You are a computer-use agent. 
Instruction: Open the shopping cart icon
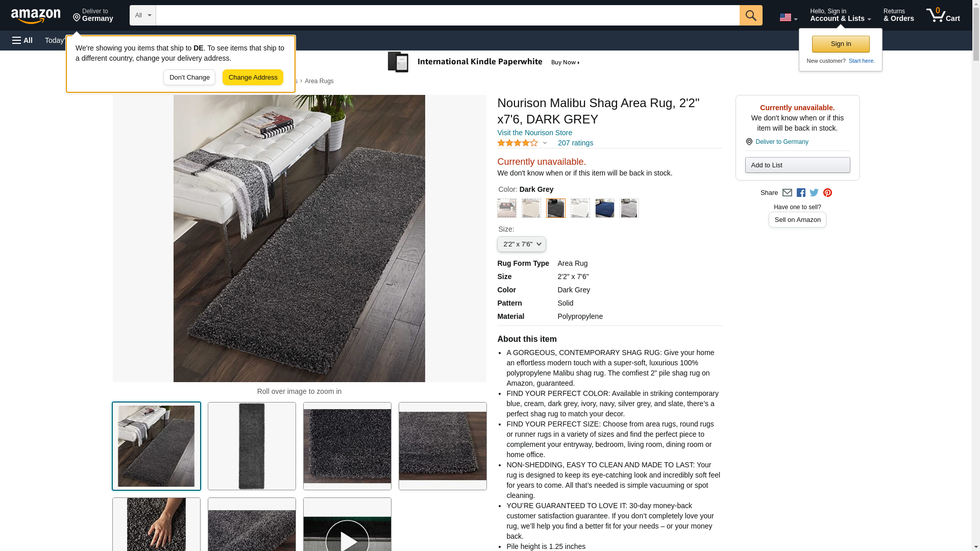pyautogui.click(x=943, y=15)
